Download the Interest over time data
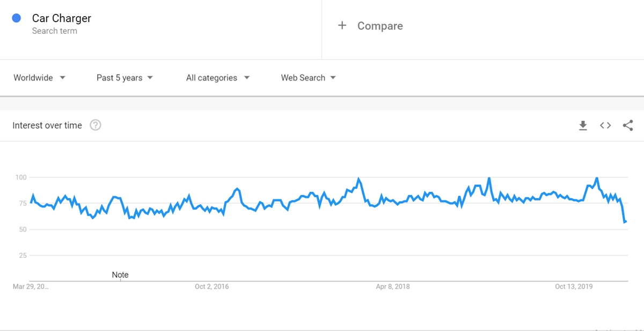 click(x=583, y=126)
